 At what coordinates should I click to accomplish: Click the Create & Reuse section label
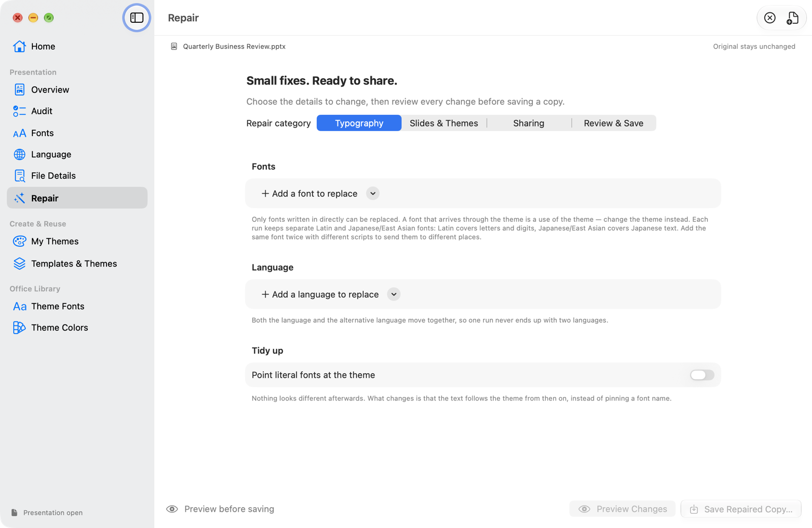[38, 224]
